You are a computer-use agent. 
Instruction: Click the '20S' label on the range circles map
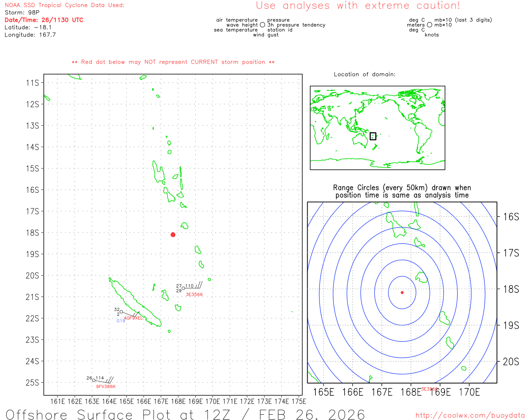tap(511, 361)
